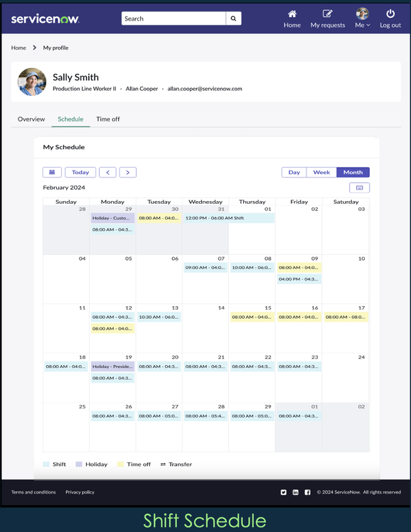Open the calendar date picker icon
411x532 pixels.
coord(52,173)
